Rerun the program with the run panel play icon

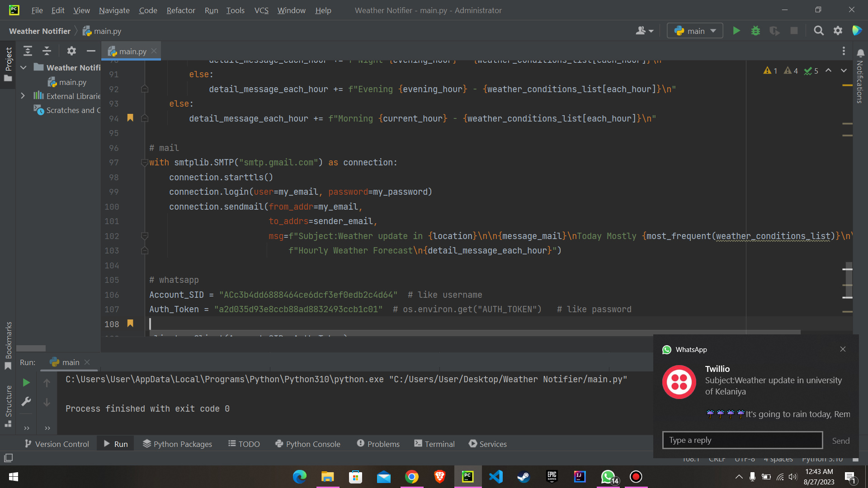point(26,382)
